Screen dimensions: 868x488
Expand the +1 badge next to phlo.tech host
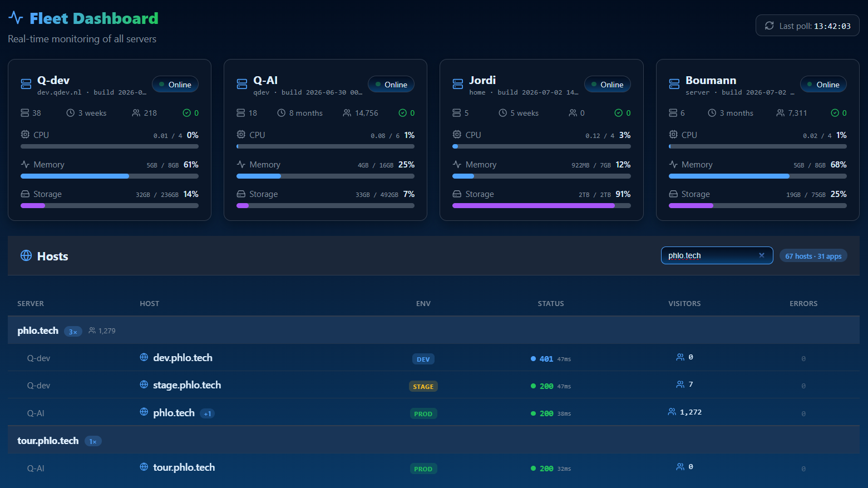pyautogui.click(x=207, y=413)
